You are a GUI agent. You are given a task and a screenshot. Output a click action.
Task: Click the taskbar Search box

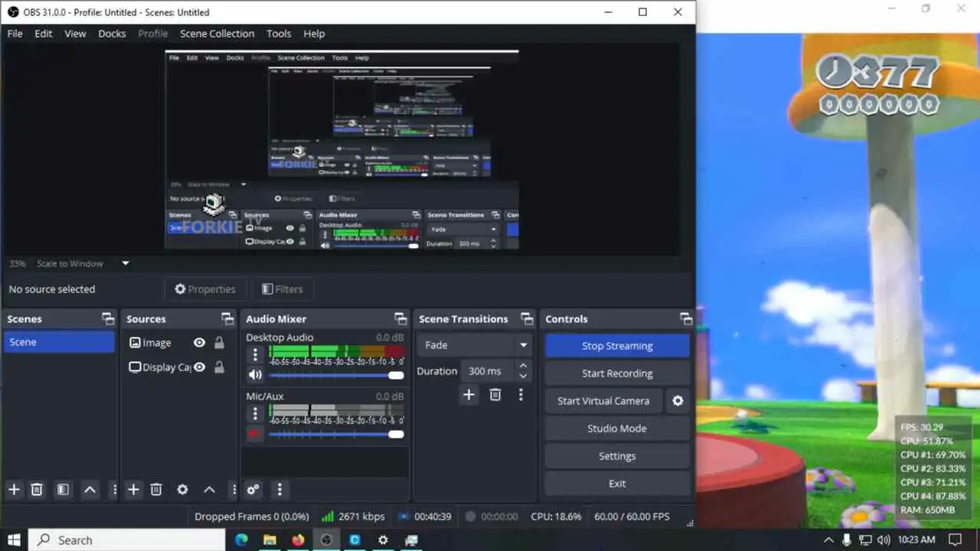[127, 540]
